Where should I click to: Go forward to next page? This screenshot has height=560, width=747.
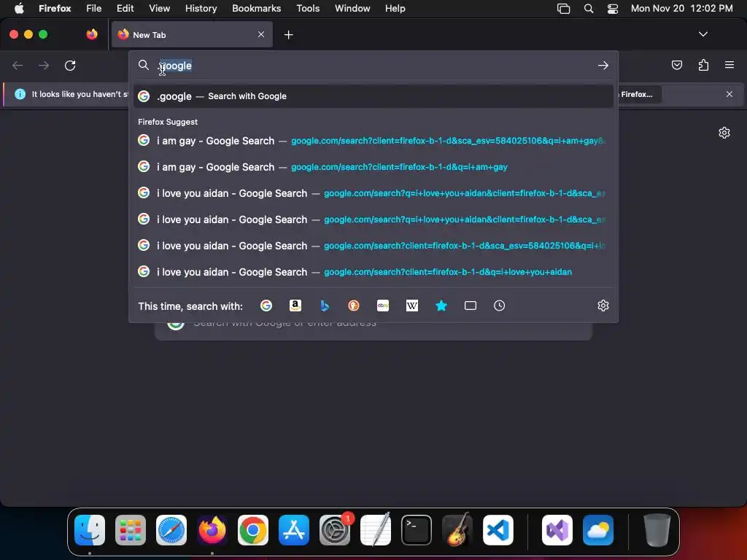click(x=44, y=65)
